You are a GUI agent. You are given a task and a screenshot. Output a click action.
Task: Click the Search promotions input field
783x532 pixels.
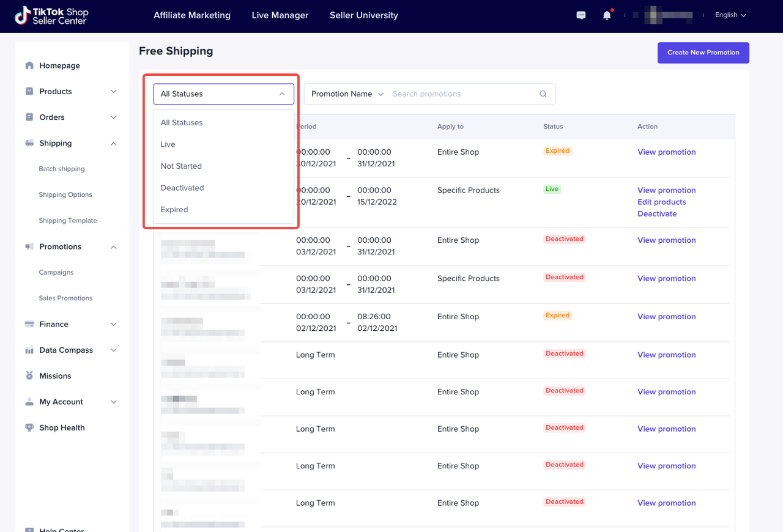click(x=459, y=94)
